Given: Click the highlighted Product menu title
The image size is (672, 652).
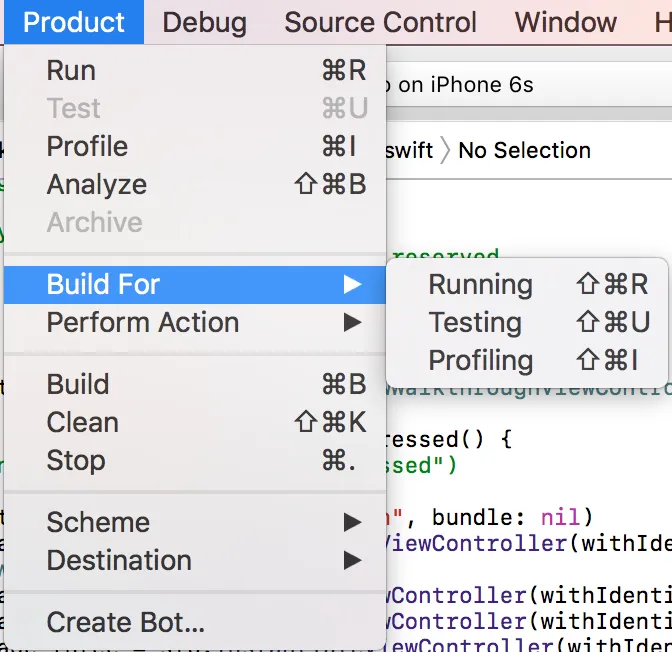Looking at the screenshot, I should pyautogui.click(x=74, y=22).
